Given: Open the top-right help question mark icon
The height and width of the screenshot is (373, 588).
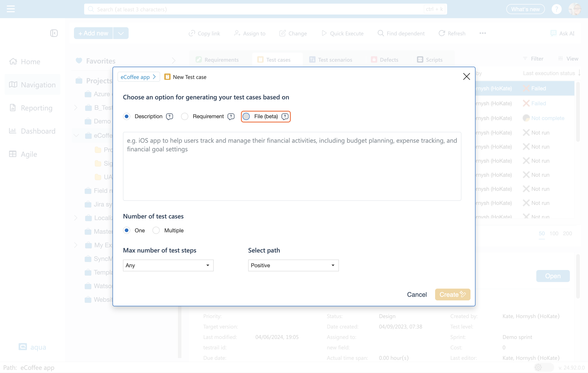Looking at the screenshot, I should click(x=556, y=9).
